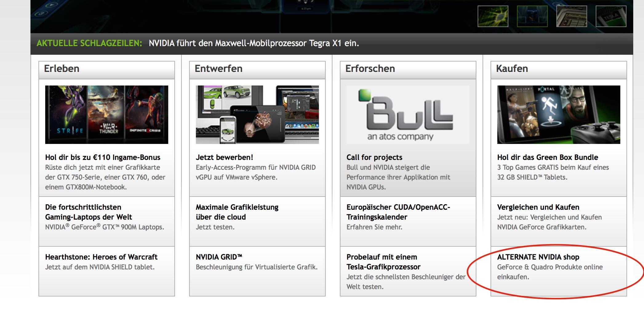The height and width of the screenshot is (310, 644).
Task: Click text 'GeForce® GTX™ 900M Laptops.'
Action: coord(118,227)
